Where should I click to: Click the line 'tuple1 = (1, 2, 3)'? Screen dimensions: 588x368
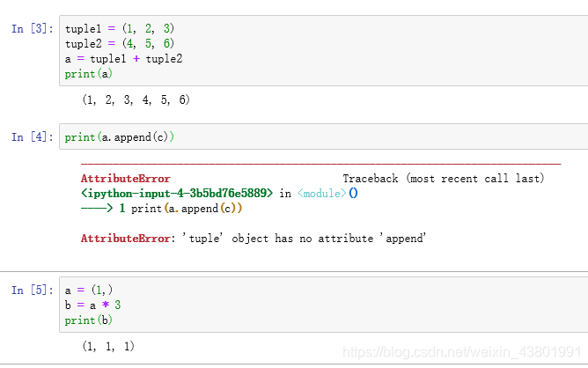(x=120, y=28)
